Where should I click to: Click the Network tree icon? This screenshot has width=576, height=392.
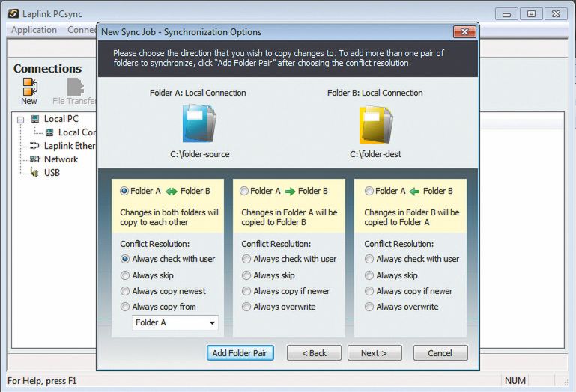point(35,159)
